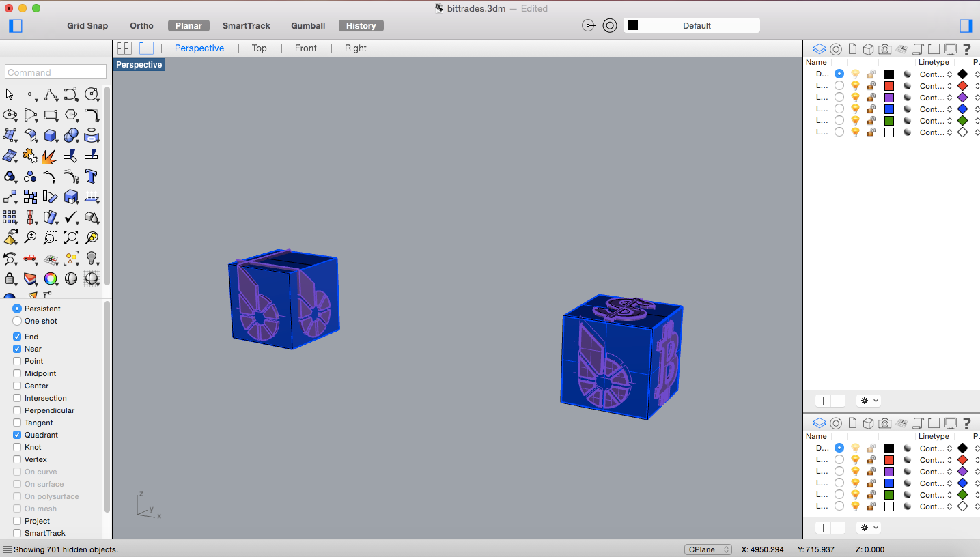Open the box icon tab in the upper panel
980x557 pixels.
868,49
